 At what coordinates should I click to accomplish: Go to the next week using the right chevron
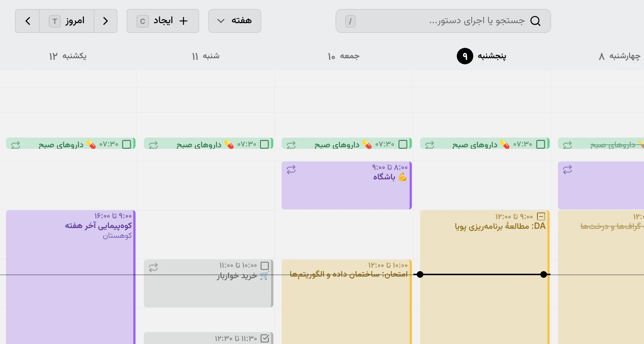pyautogui.click(x=106, y=21)
